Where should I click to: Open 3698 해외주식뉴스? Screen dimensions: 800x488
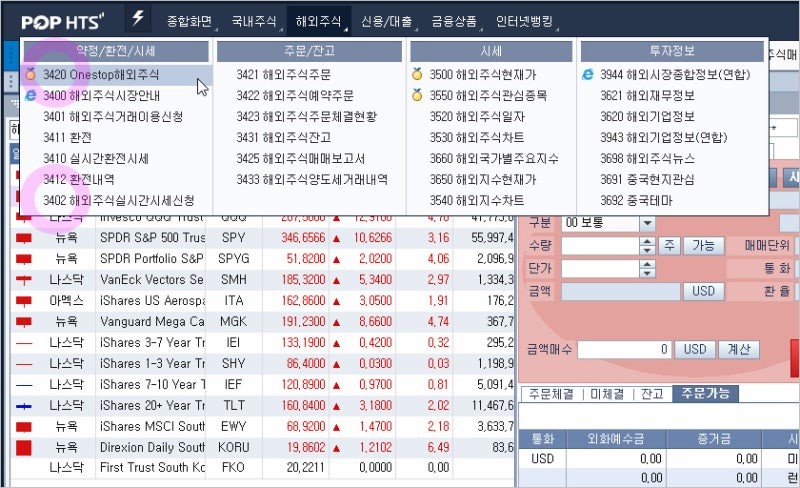coord(647,158)
